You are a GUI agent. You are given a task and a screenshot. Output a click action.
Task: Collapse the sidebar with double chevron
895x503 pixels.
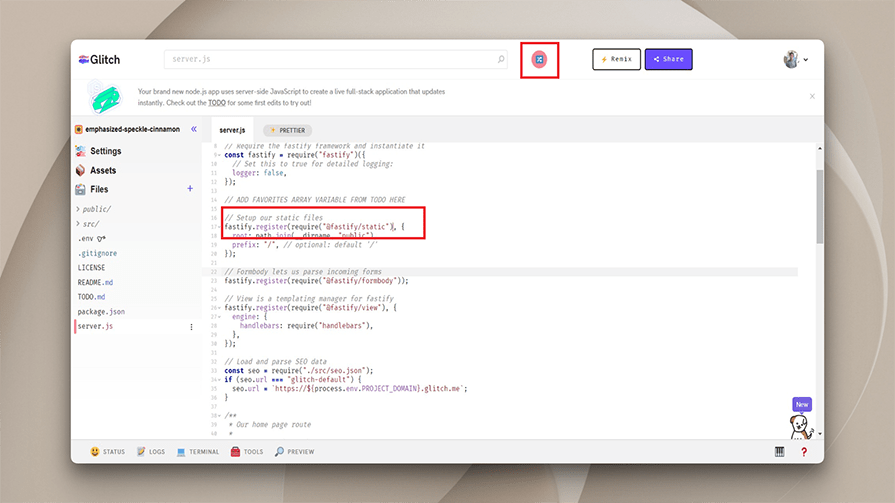coord(194,129)
